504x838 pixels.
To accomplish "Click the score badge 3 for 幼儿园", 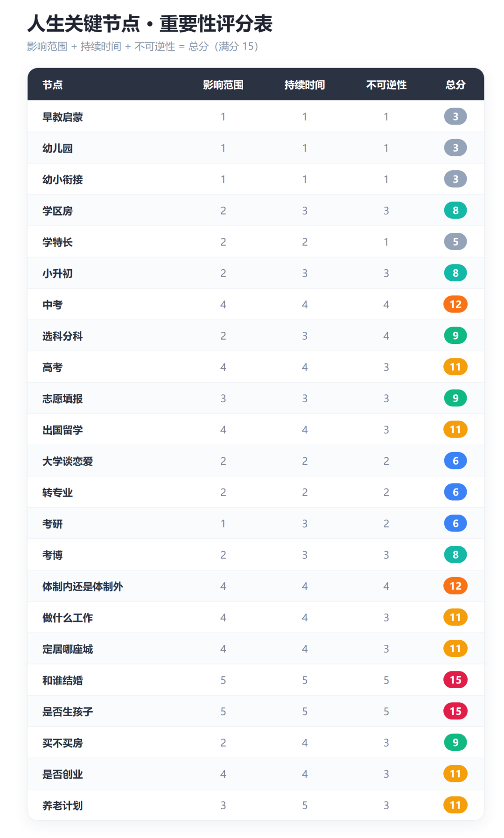I will click(x=455, y=147).
